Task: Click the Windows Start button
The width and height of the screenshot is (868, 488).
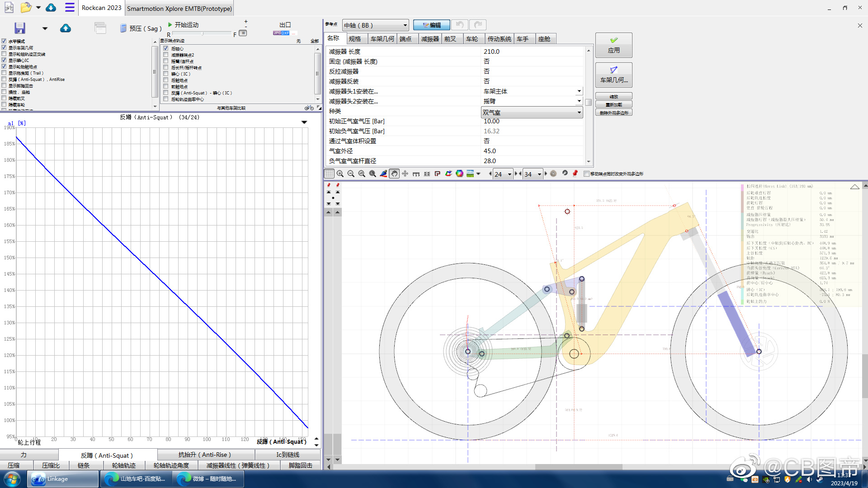Action: [x=12, y=479]
